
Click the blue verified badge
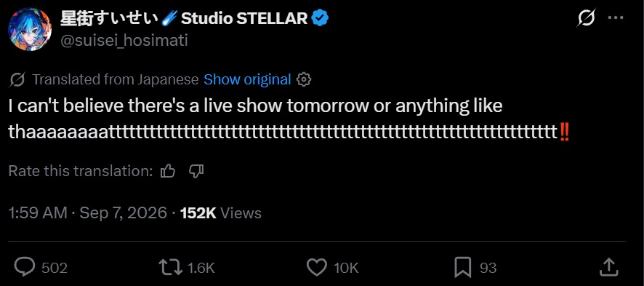320,17
